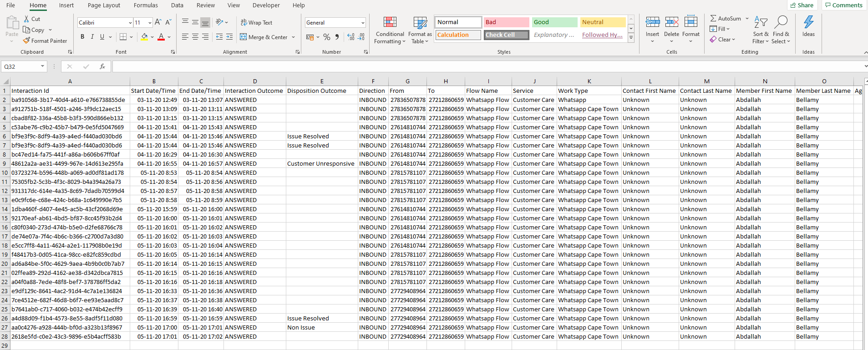Apply the red font color A
Viewport: 868px width, 350px height.
click(161, 37)
